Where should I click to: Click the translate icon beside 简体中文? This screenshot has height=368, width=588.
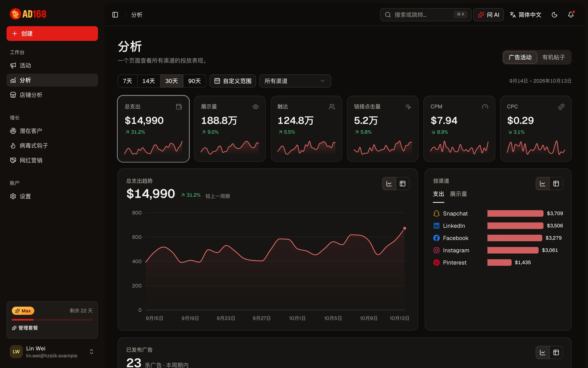point(513,15)
